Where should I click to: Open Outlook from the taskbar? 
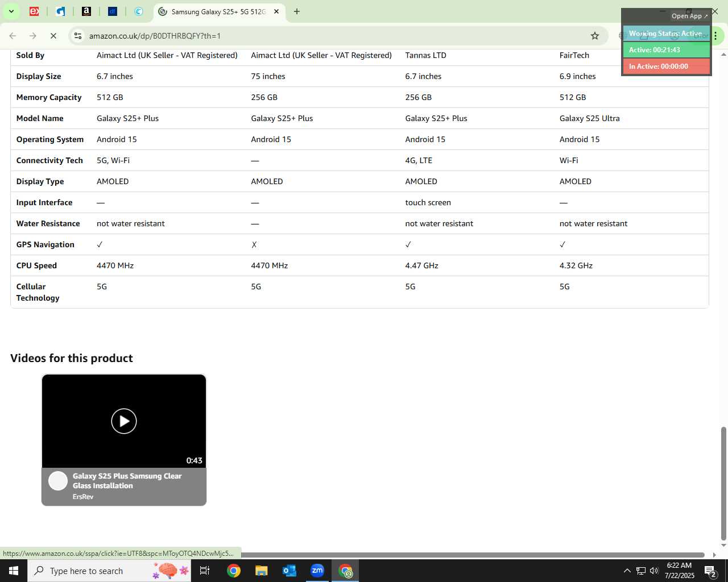click(289, 571)
